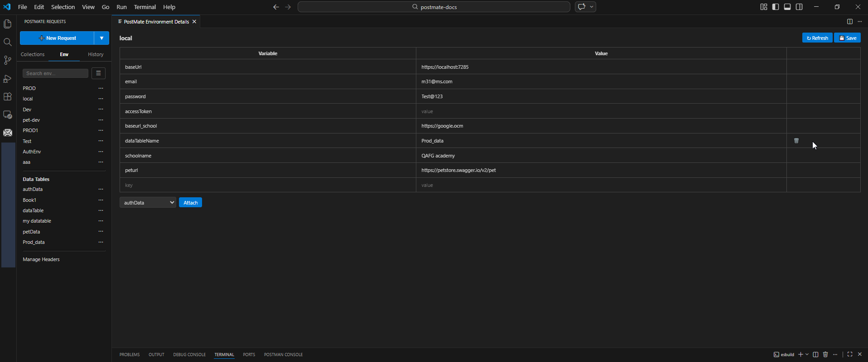Image resolution: width=868 pixels, height=362 pixels.
Task: Open the Terminal menu
Action: pos(145,7)
